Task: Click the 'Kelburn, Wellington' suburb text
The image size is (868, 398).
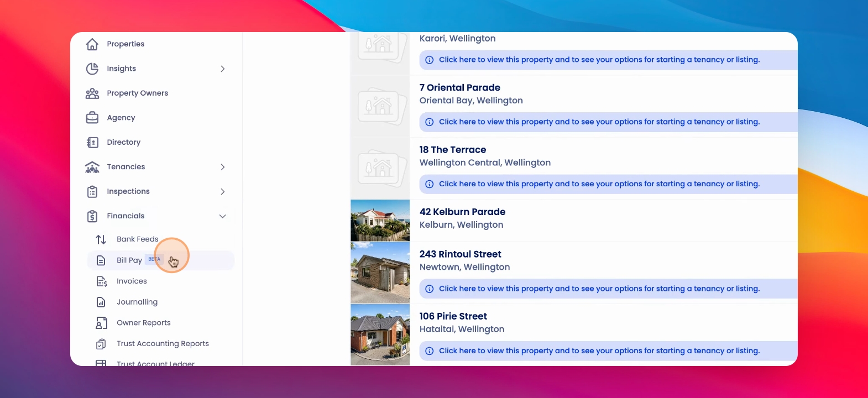Action: click(x=461, y=225)
